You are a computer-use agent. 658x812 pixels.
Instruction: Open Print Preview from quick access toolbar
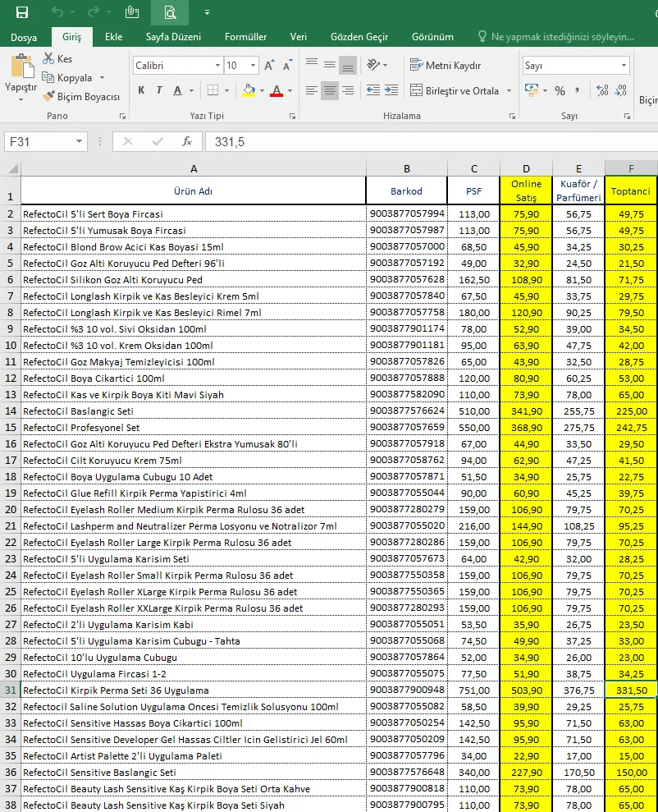tap(170, 12)
